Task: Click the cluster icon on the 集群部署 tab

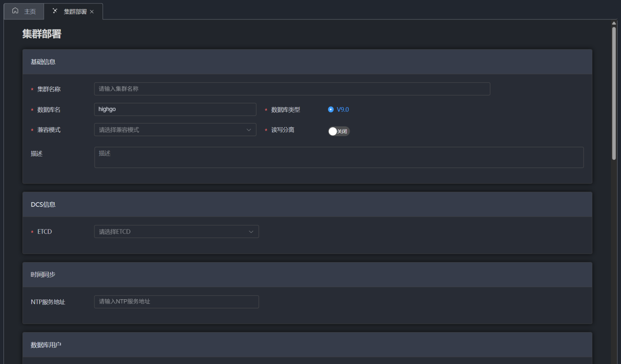Action: pos(55,11)
